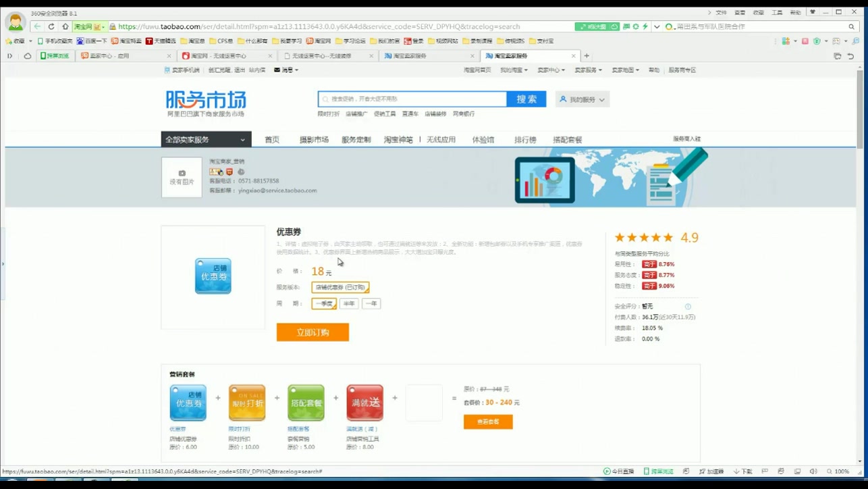Open the 搭配套餐 navigation tab

pyautogui.click(x=567, y=140)
